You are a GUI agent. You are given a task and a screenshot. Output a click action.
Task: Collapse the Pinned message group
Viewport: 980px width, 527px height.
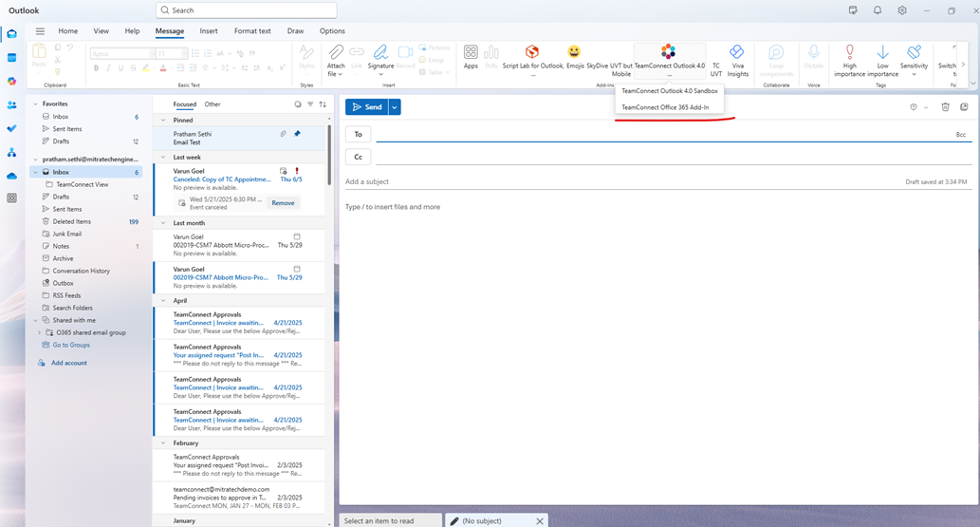pos(163,121)
